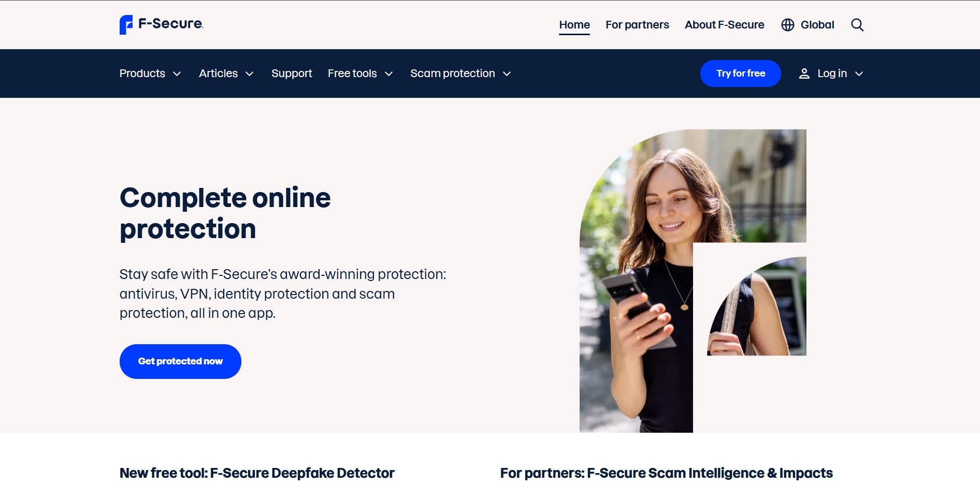Image resolution: width=980 pixels, height=485 pixels.
Task: Open the For partners page
Action: coord(637,25)
